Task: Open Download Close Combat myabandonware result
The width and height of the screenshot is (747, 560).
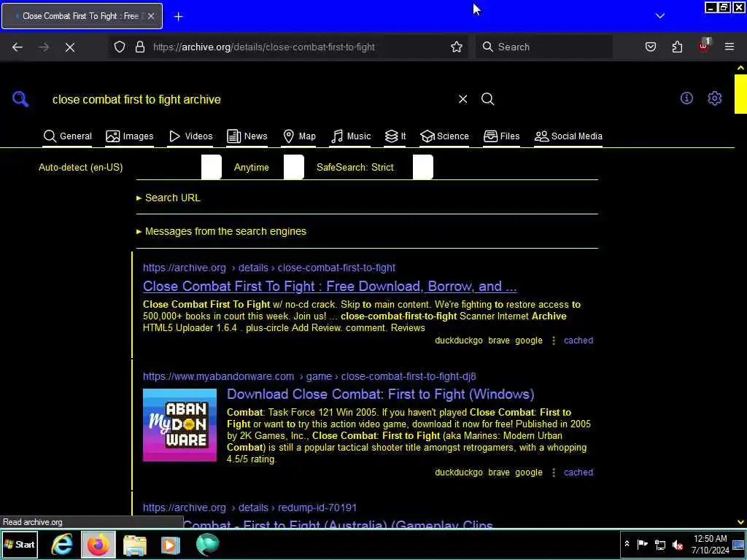Action: click(x=380, y=394)
